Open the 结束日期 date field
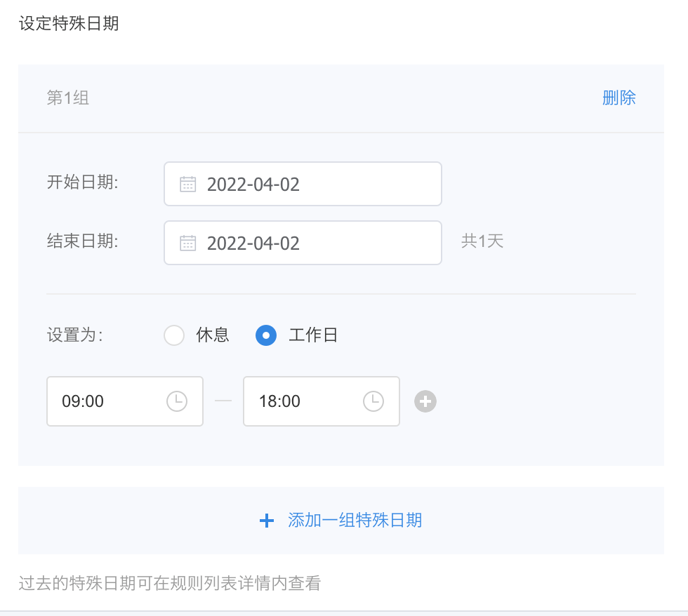Viewport: 688px width, 616px height. click(x=303, y=243)
